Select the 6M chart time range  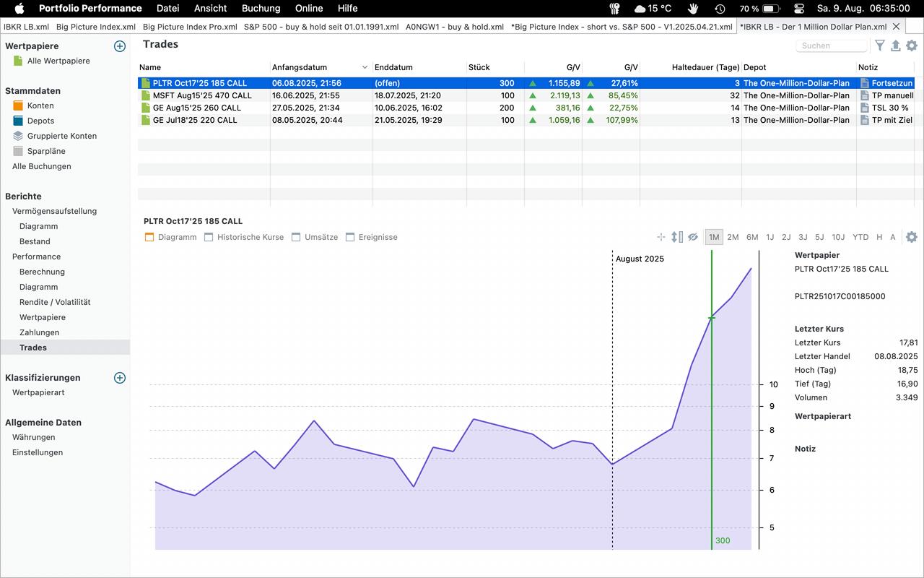click(752, 237)
